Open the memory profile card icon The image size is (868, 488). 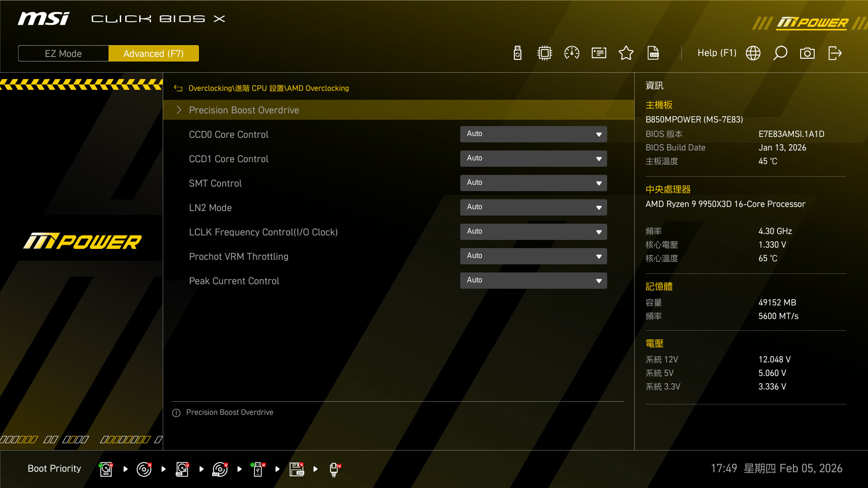click(x=599, y=53)
